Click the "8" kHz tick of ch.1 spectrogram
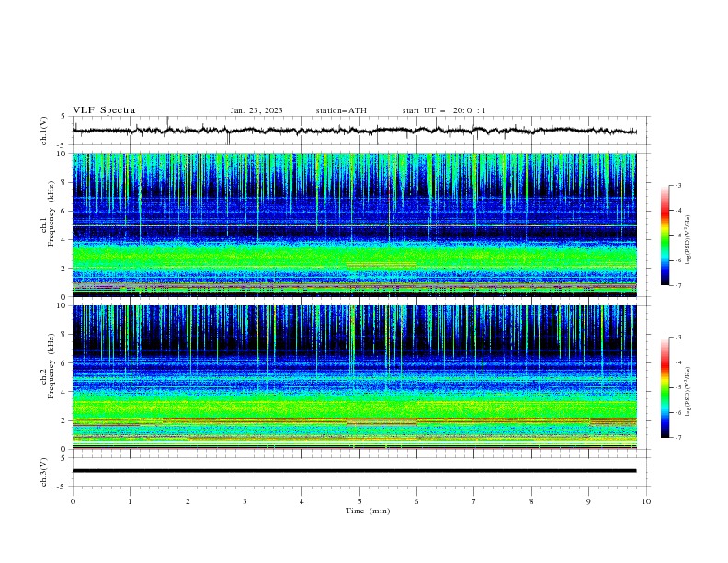The width and height of the screenshot is (728, 563). (64, 182)
